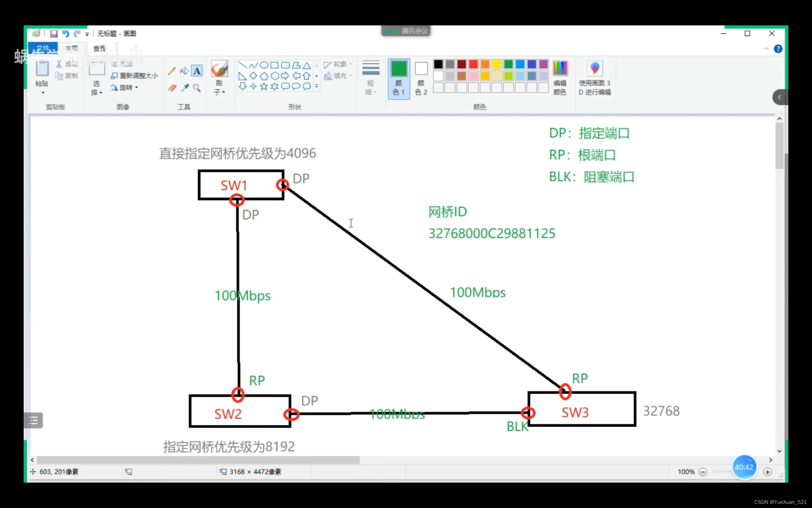Screen dimensions: 812x508
Task: Activate Color 2 (颜色2) selector
Action: coord(421,79)
